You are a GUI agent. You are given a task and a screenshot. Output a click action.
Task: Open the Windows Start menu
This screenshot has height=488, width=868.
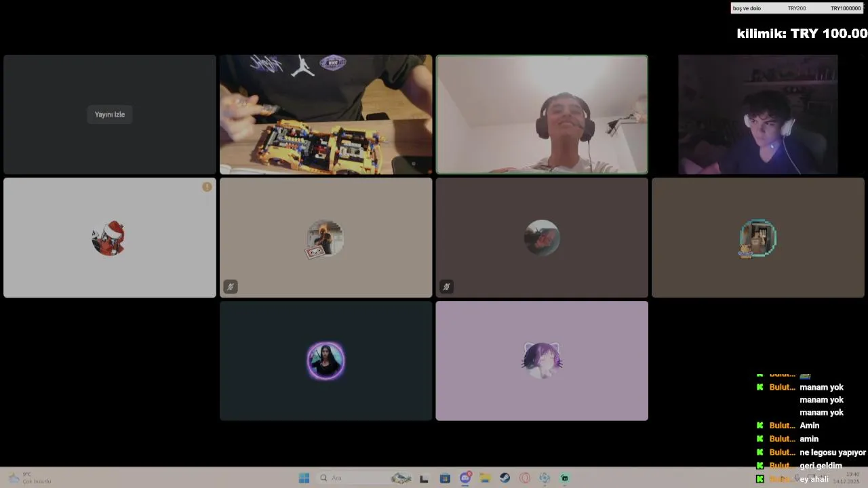click(304, 478)
